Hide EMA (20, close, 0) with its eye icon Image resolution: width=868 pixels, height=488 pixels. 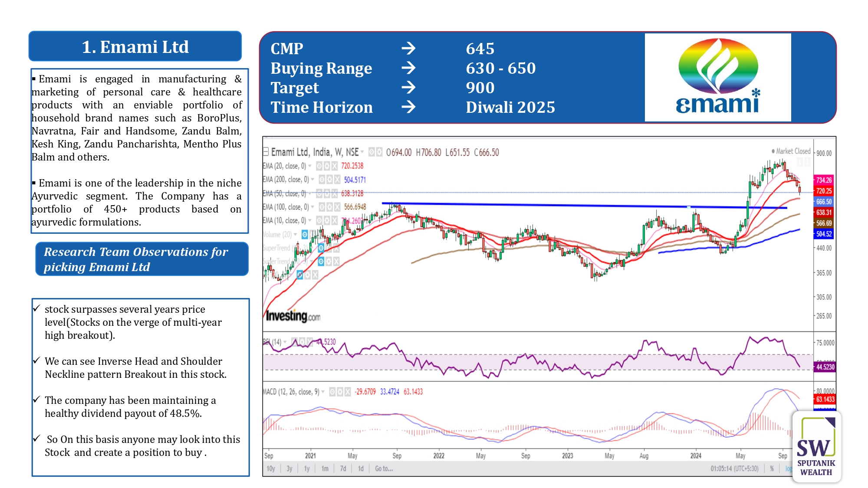pyautogui.click(x=319, y=166)
